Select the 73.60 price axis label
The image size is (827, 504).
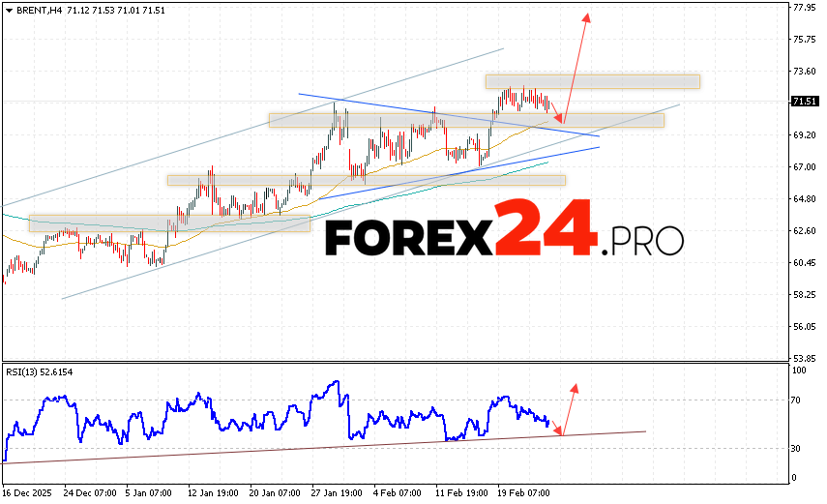805,72
